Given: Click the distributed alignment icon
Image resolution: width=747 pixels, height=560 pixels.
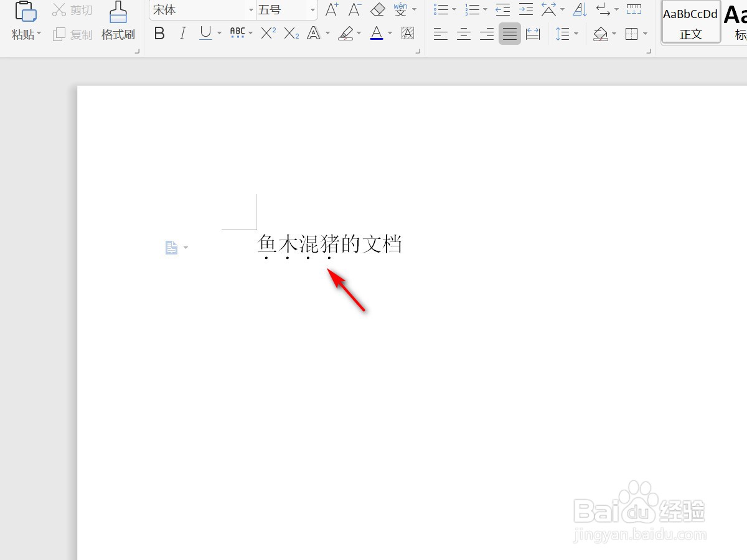Looking at the screenshot, I should (x=533, y=34).
